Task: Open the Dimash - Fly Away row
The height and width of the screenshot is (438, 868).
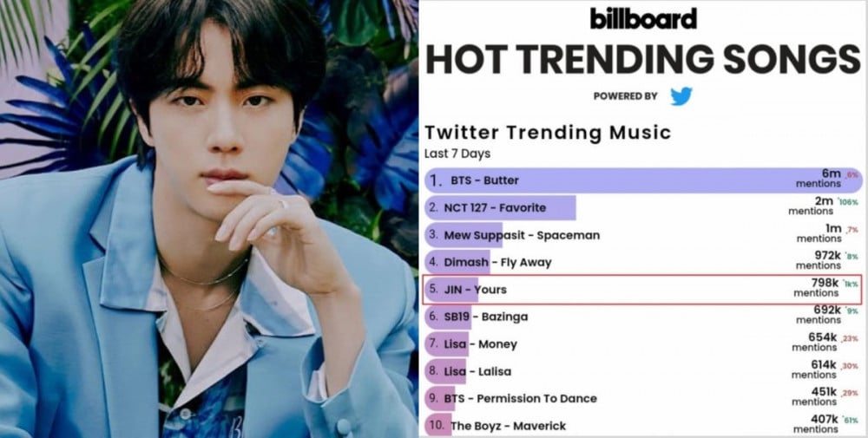Action: (x=643, y=262)
